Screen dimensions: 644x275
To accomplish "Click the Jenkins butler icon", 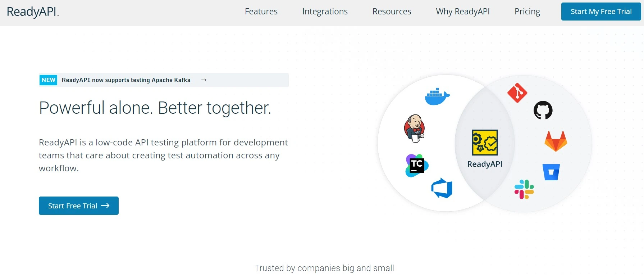I will 415,129.
